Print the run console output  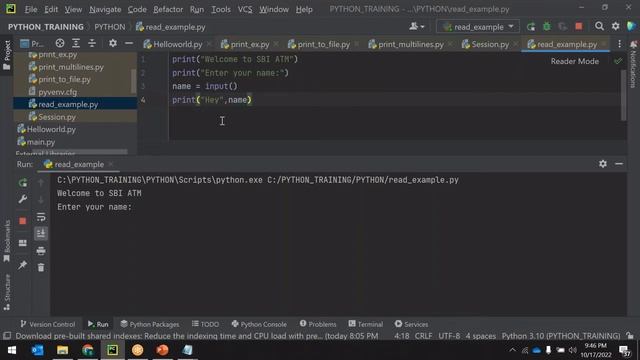[x=41, y=251]
